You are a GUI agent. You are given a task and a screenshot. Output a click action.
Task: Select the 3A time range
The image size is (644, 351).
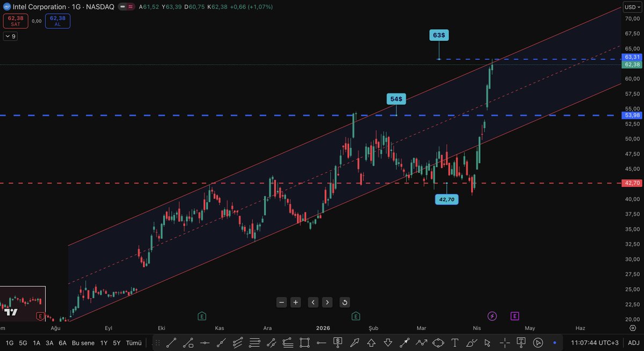coord(49,342)
